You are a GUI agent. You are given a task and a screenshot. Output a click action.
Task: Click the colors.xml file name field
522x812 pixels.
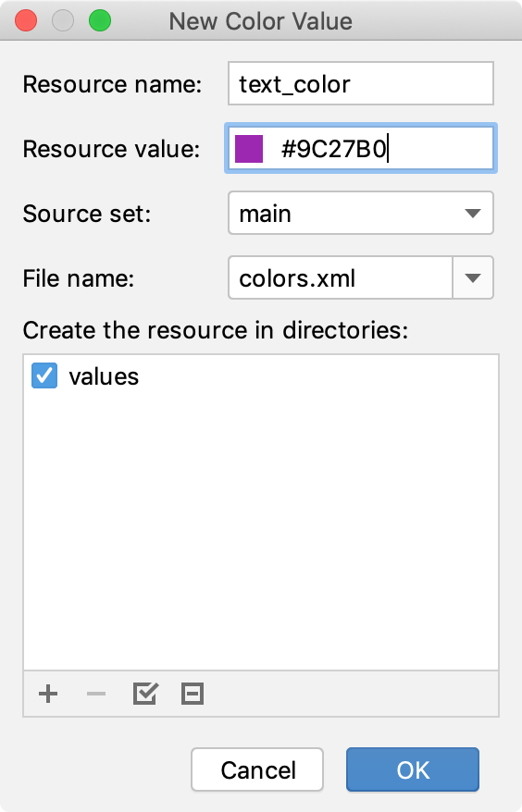tap(341, 277)
